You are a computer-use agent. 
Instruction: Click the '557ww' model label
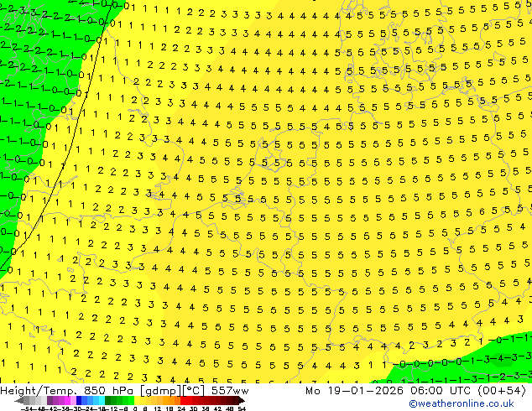230,391
